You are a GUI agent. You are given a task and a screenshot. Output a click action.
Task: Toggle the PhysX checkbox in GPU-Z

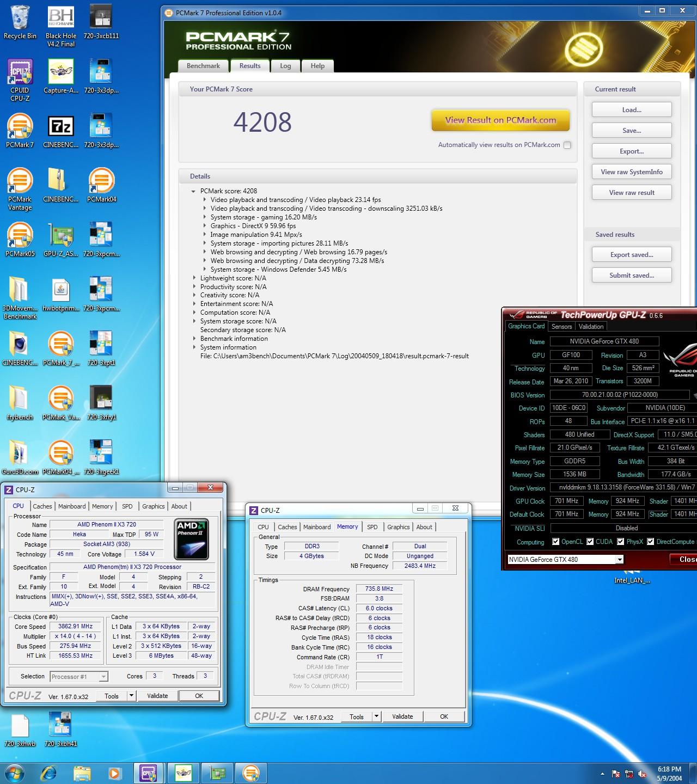[x=621, y=542]
